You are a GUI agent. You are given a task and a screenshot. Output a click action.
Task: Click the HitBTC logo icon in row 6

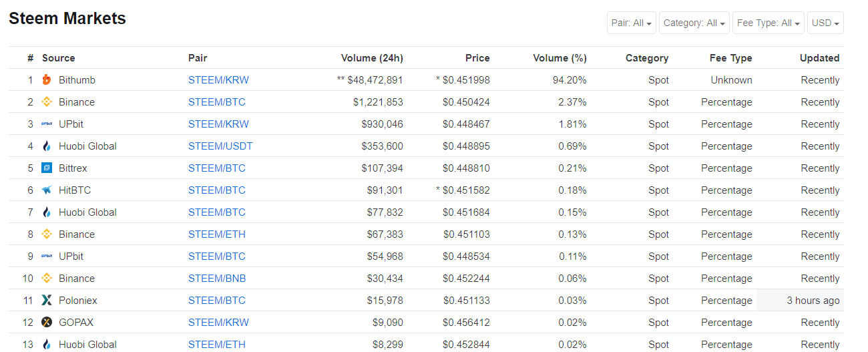pyautogui.click(x=47, y=190)
